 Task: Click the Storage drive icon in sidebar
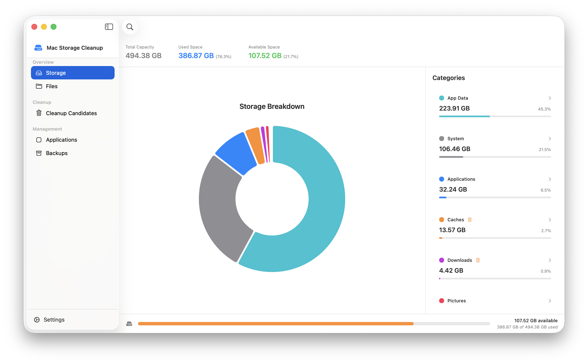pyautogui.click(x=39, y=73)
